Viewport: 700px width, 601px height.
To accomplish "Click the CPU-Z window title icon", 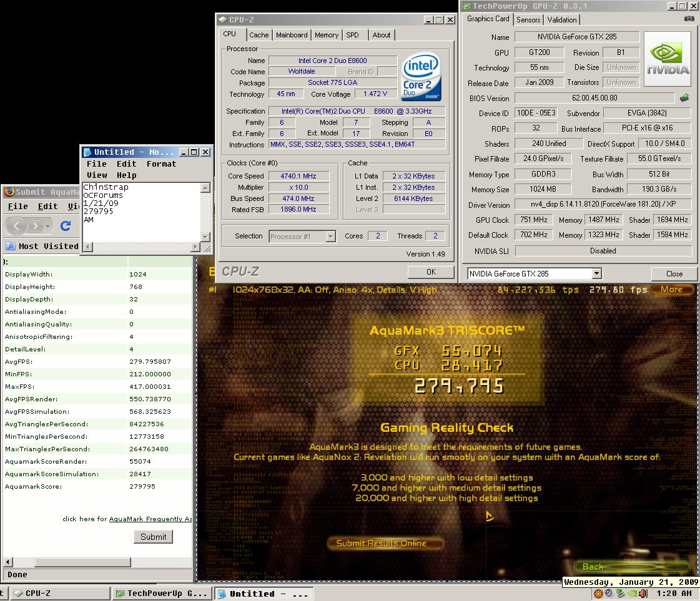I will point(222,19).
